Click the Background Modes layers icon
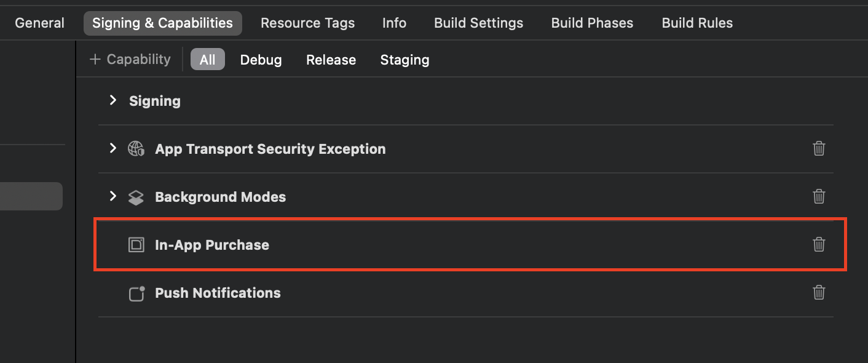This screenshot has width=868, height=363. click(x=136, y=197)
